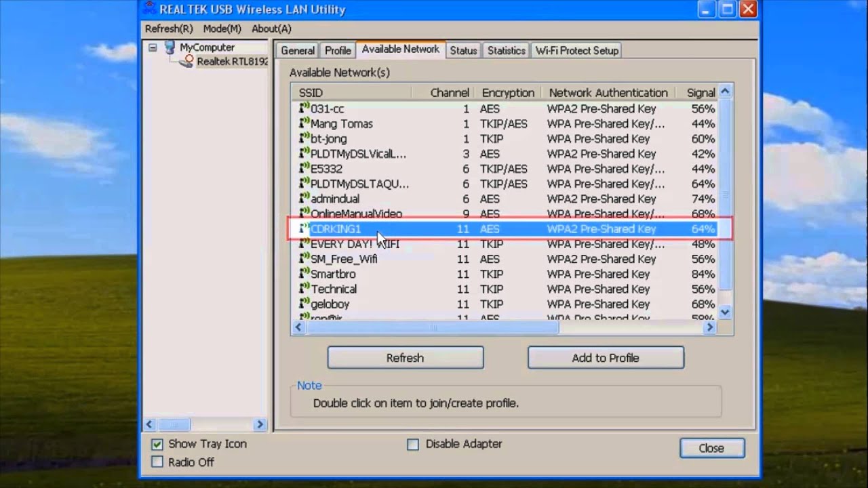868x488 pixels.
Task: Select the E5332 network name
Action: pos(326,169)
